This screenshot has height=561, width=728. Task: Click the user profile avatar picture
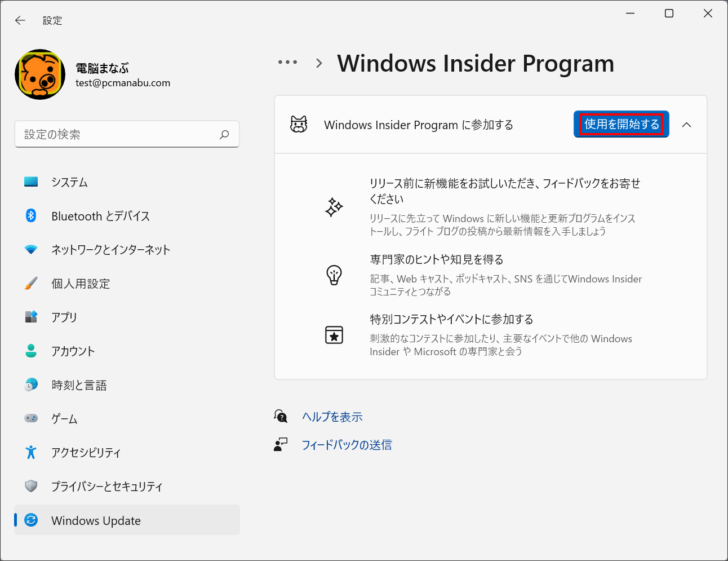(x=40, y=74)
